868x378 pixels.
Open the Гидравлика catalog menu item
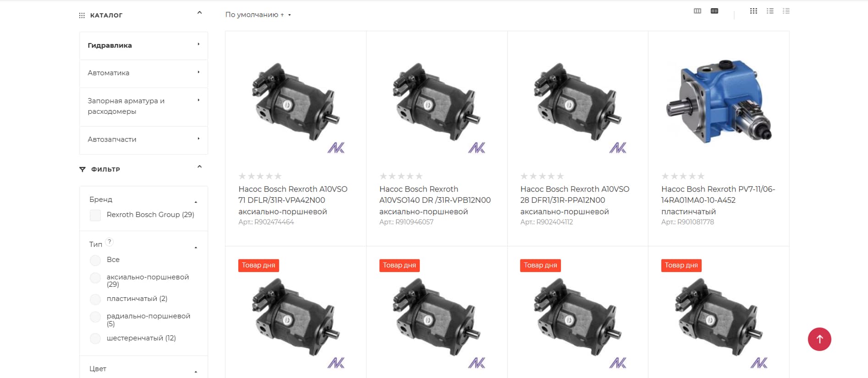143,45
